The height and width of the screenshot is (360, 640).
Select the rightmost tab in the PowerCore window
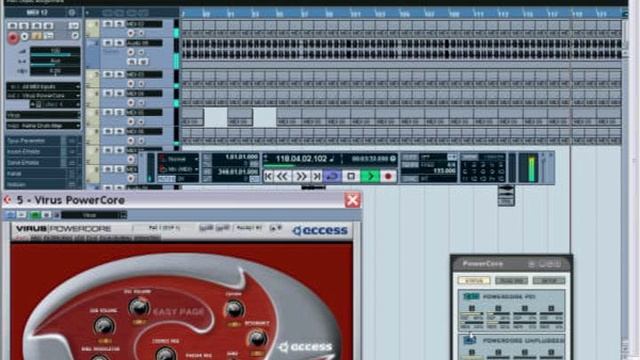(x=549, y=281)
